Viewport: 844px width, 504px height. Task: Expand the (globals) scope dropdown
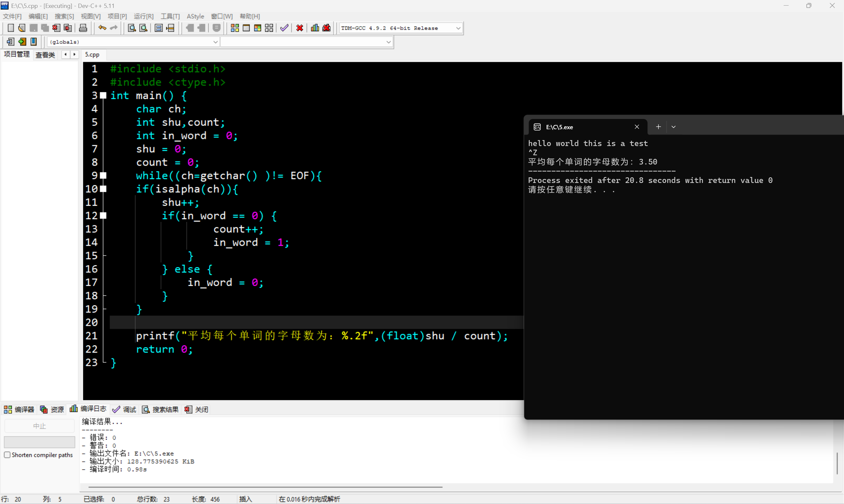pyautogui.click(x=215, y=42)
